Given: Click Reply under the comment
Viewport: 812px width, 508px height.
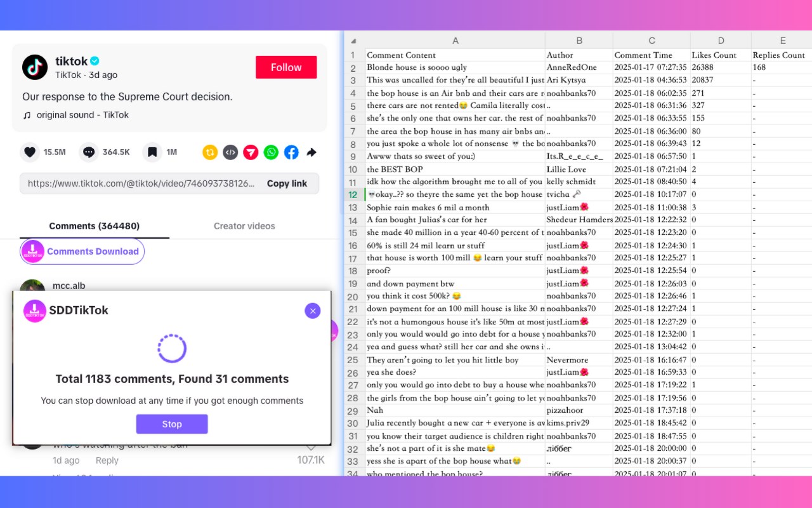Looking at the screenshot, I should point(107,460).
